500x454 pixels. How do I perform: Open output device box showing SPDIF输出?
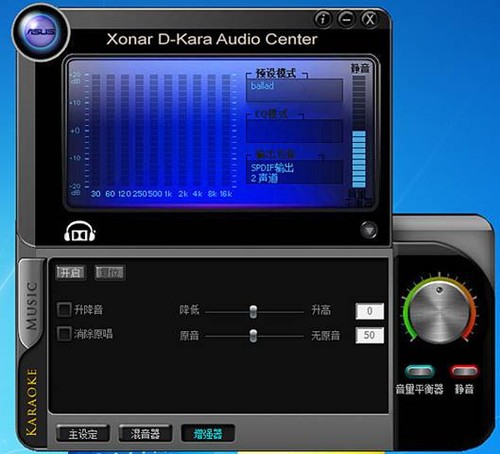[294, 172]
